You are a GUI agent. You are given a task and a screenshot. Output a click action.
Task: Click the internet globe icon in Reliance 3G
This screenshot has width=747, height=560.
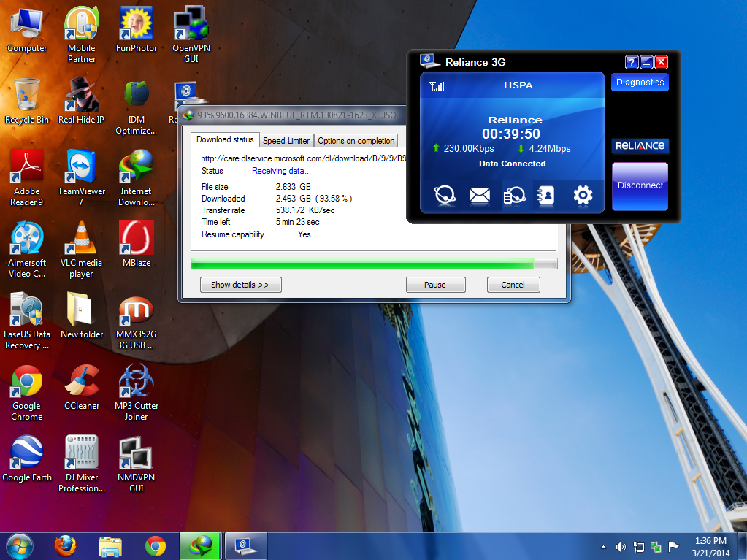click(x=445, y=195)
